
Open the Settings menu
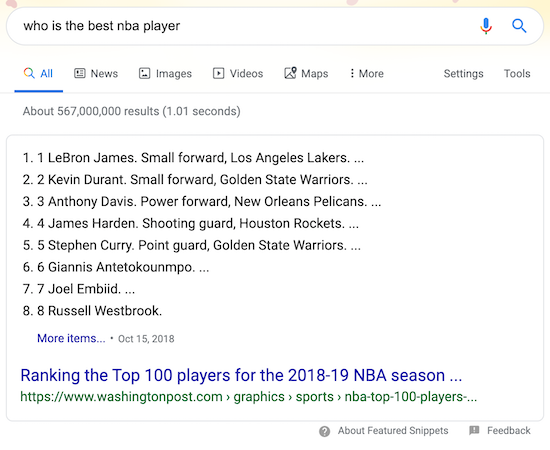tap(463, 74)
